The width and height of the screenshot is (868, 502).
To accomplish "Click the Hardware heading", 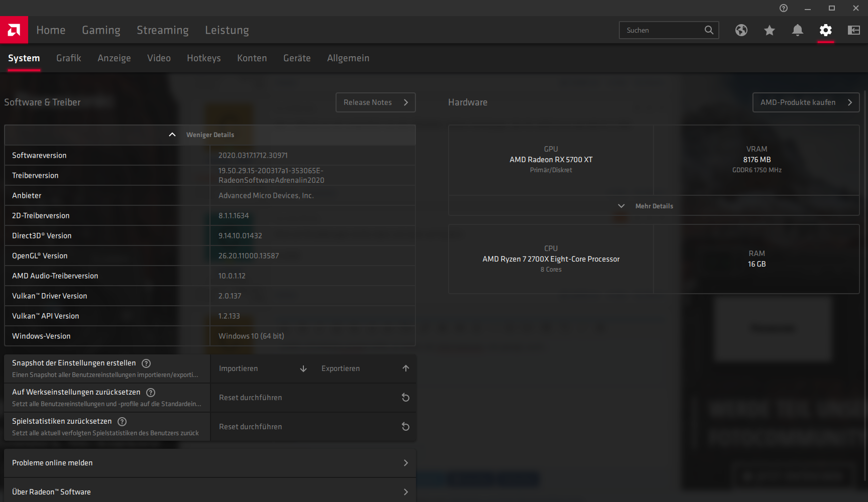I will (468, 102).
